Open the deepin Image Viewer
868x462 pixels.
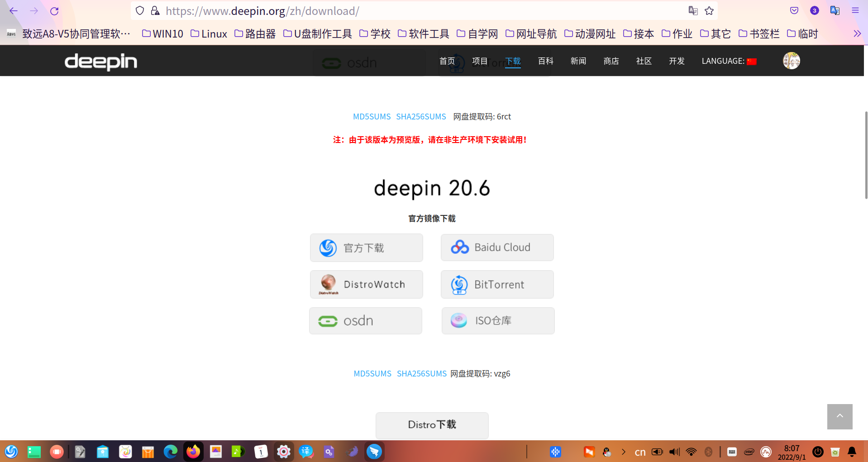216,452
